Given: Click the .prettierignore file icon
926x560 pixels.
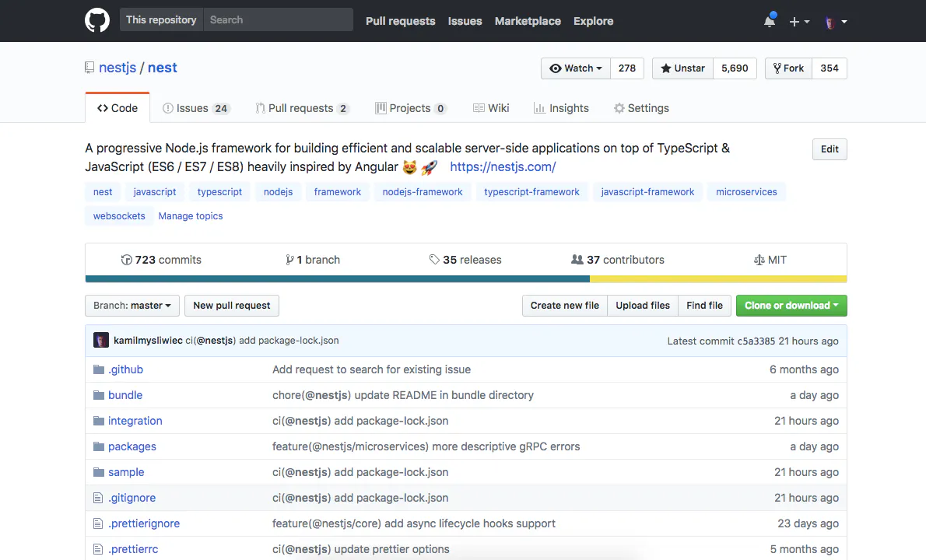Looking at the screenshot, I should click(98, 523).
